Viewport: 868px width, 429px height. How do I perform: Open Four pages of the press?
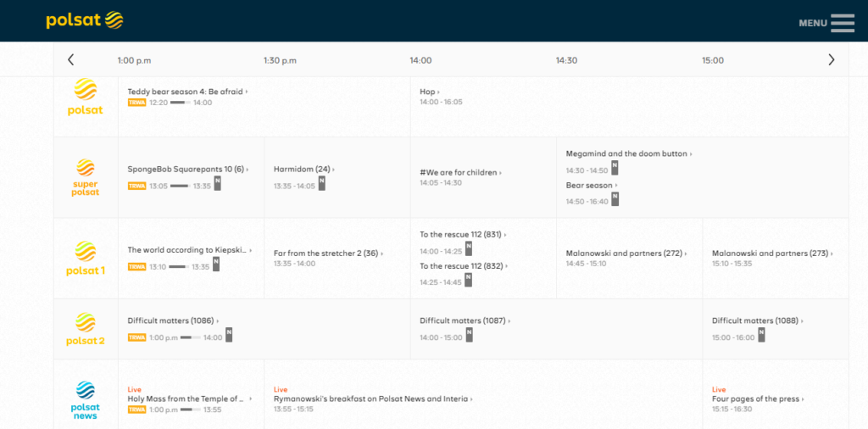click(757, 398)
